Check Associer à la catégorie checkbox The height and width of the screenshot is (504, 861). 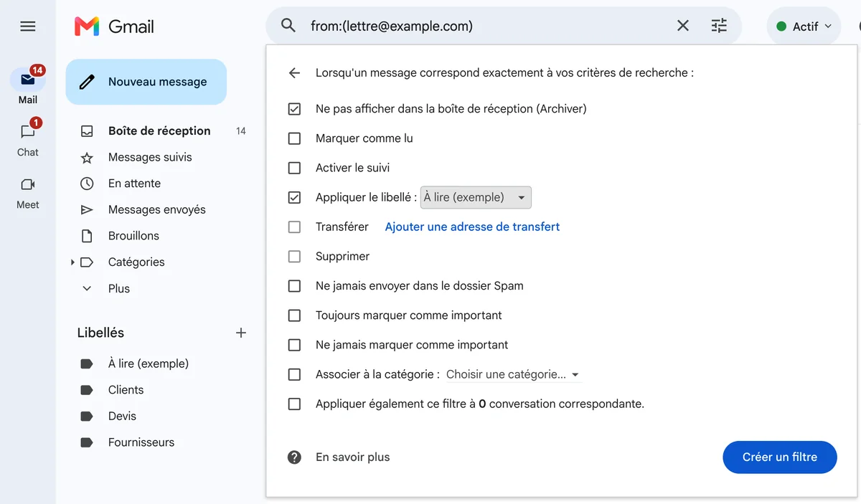(x=294, y=374)
